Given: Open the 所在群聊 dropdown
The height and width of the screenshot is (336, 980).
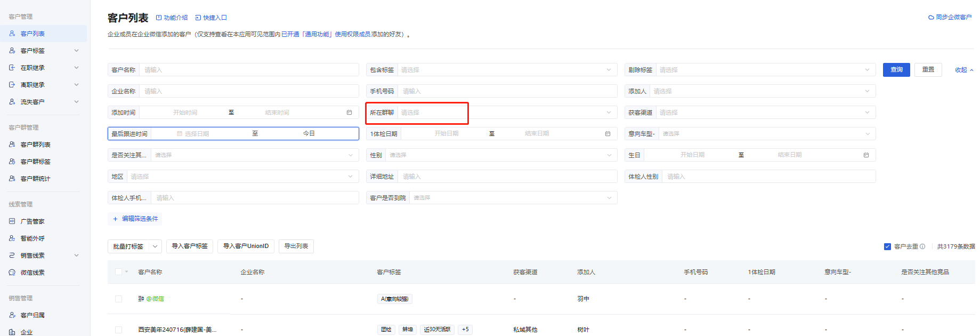Looking at the screenshot, I should pyautogui.click(x=507, y=113).
